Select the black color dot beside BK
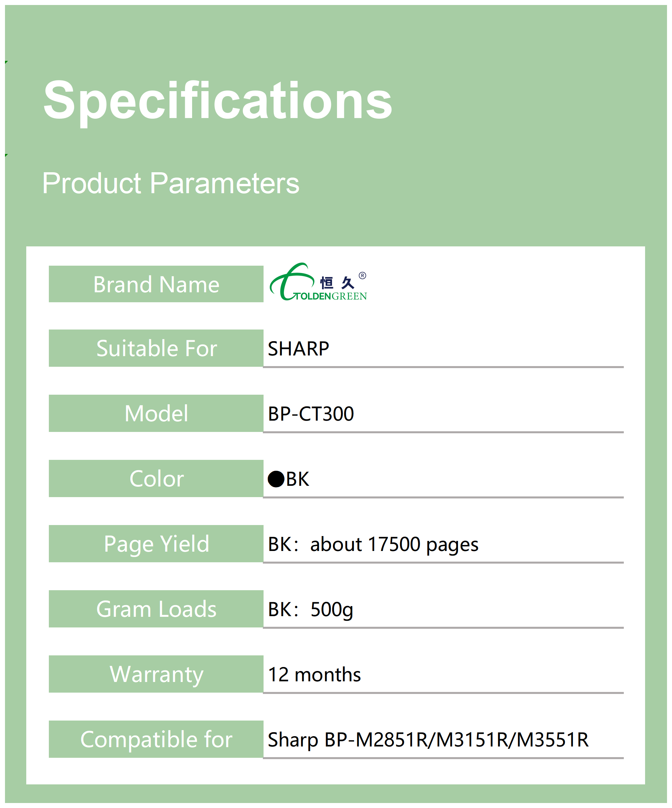 point(276,479)
